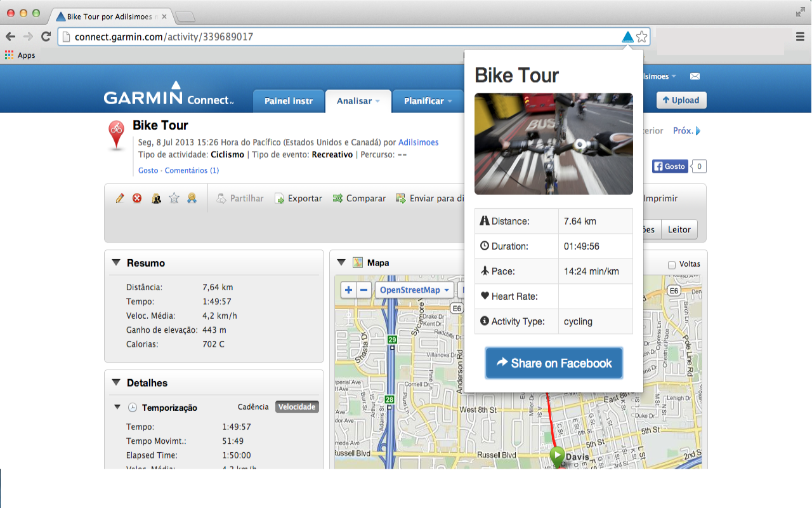Screen dimensions: 812x508
Task: Click the browser forward arrow
Action: [28, 37]
